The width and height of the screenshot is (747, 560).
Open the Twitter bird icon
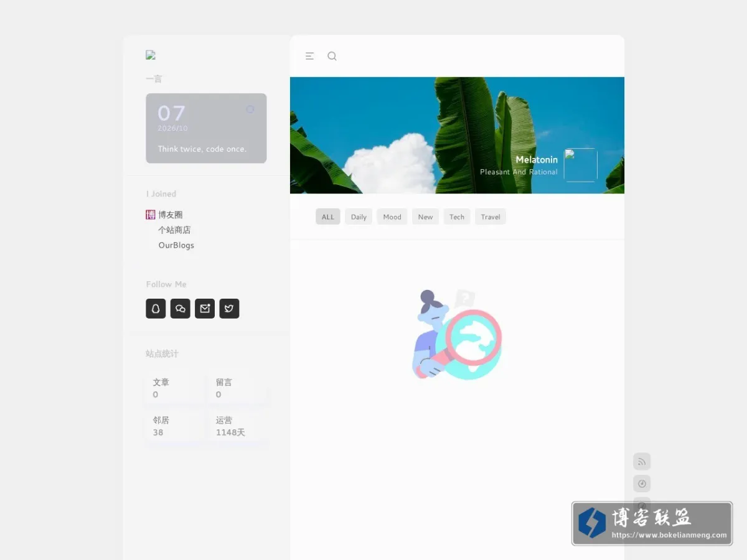(229, 309)
